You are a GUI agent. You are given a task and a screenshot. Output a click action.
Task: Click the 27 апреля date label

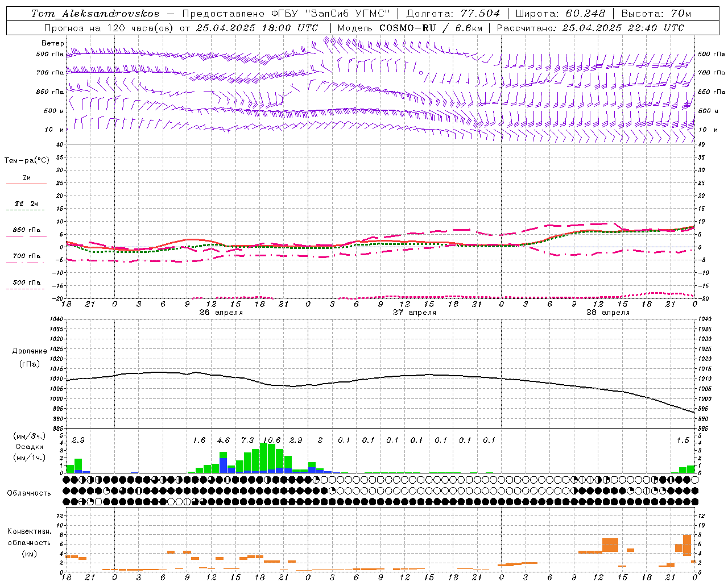(415, 313)
